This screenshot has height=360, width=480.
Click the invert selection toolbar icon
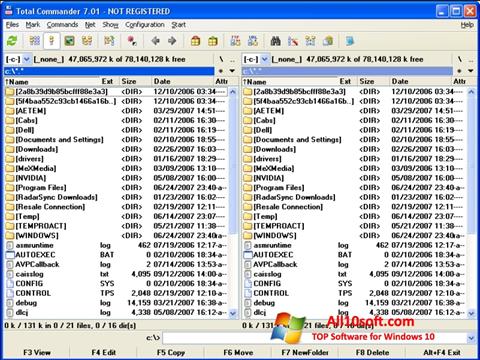[x=109, y=41]
